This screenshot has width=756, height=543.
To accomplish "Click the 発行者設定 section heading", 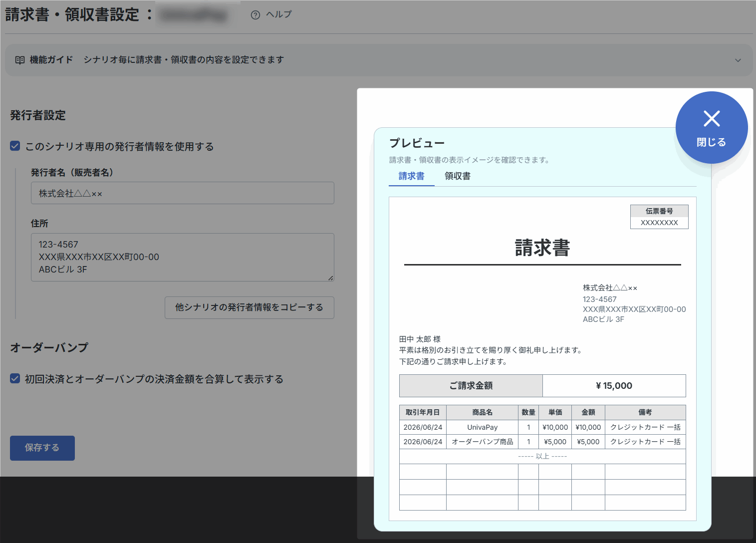I will pos(38,115).
